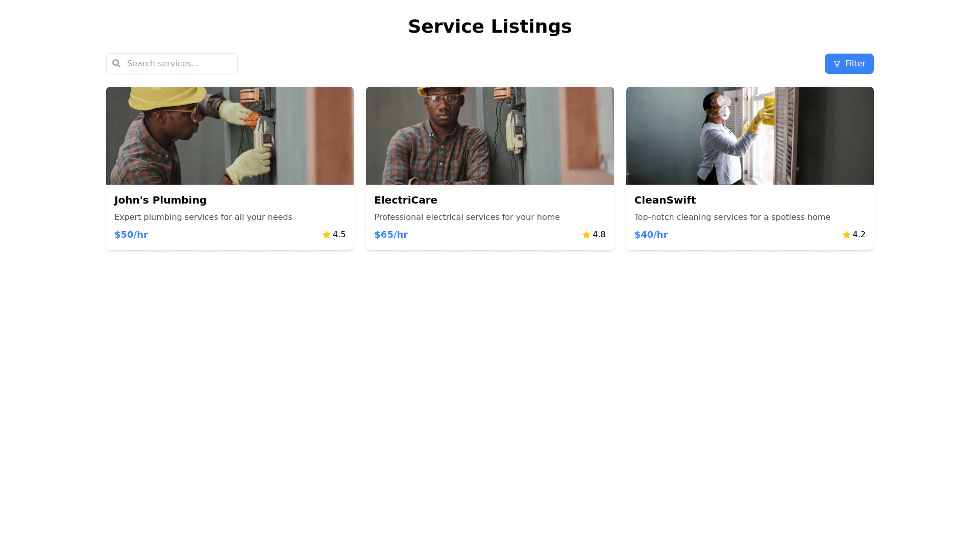Select the ElectriCare title
Viewport: 980px width, 551px height.
406,200
